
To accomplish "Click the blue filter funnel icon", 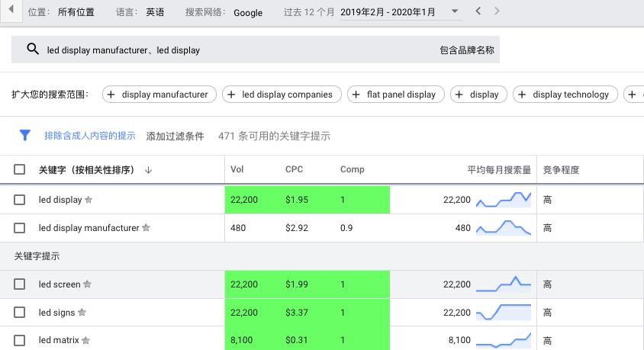I will [x=25, y=135].
